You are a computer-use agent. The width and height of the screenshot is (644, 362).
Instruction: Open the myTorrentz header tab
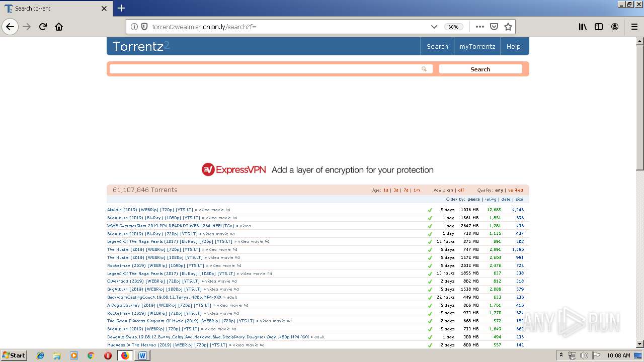[477, 46]
